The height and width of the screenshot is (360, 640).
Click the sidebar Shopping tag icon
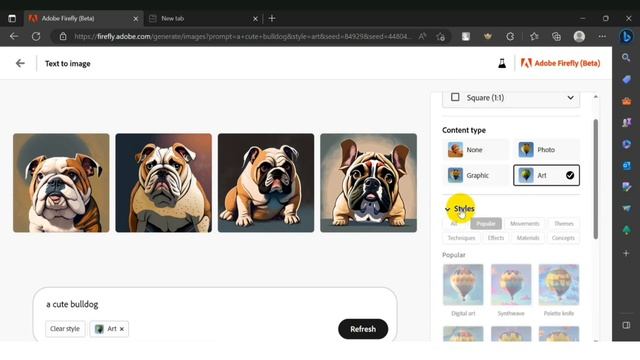[x=626, y=79]
